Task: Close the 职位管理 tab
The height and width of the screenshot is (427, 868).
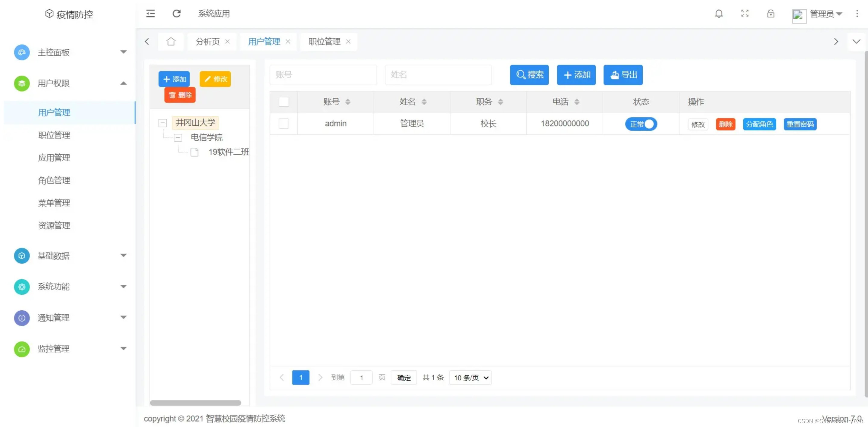Action: (348, 42)
